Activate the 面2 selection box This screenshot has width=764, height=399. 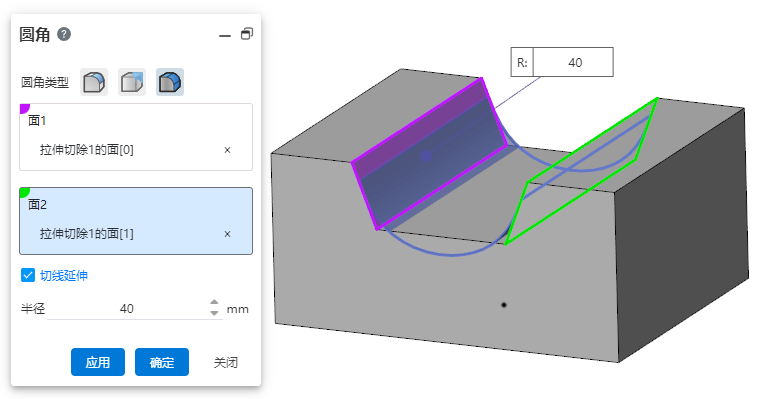pyautogui.click(x=136, y=221)
